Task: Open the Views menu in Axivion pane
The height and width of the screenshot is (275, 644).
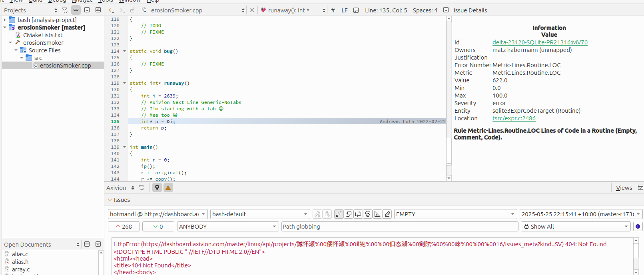Action: pos(624,188)
